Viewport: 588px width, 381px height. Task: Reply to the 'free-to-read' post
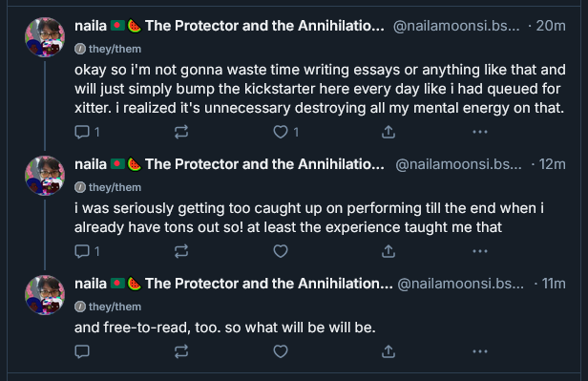(82, 351)
